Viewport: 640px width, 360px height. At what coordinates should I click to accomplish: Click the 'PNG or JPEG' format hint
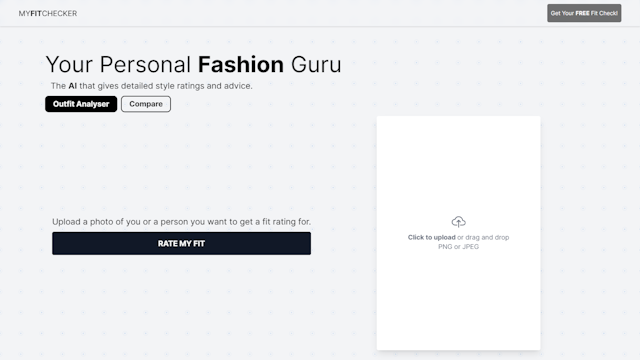458,247
